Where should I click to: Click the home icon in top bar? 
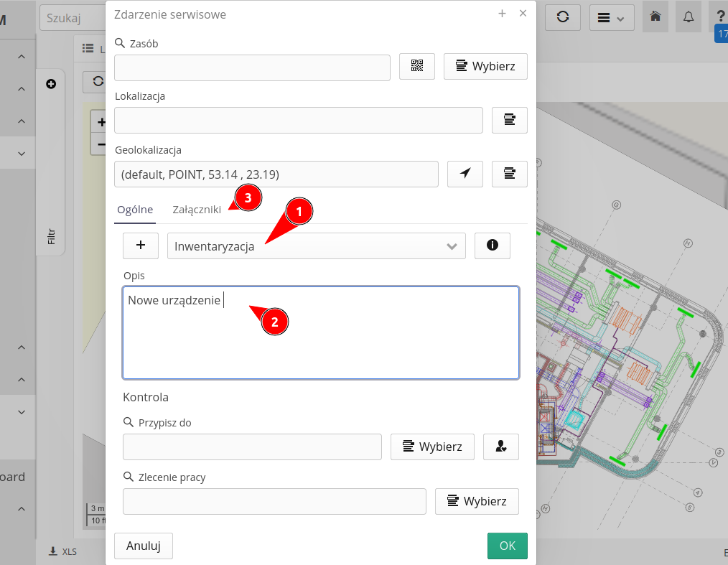(655, 17)
